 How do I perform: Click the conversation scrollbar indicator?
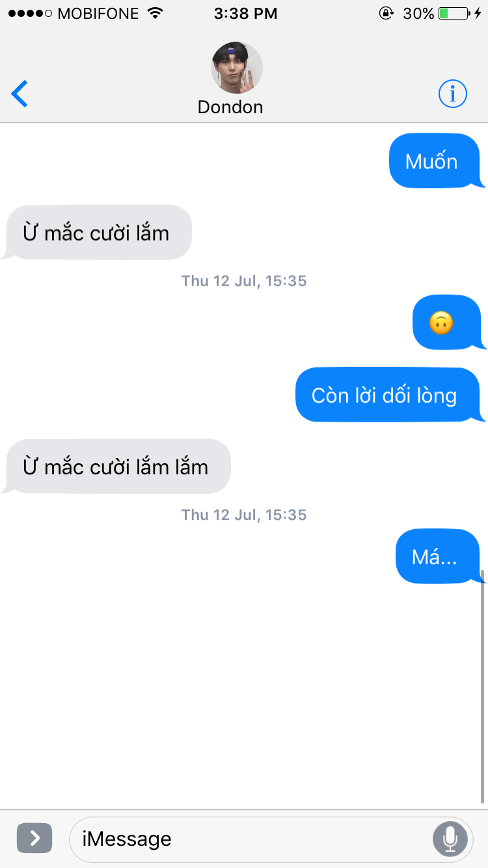pos(483,686)
